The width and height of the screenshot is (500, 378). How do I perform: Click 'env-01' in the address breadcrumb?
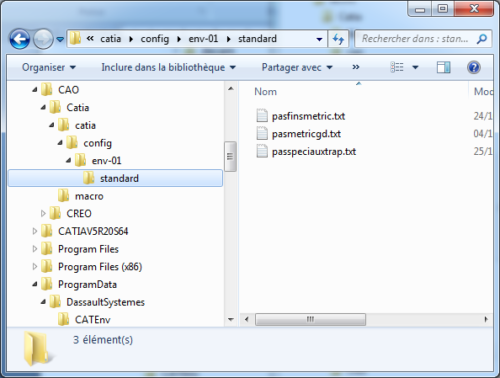point(203,39)
